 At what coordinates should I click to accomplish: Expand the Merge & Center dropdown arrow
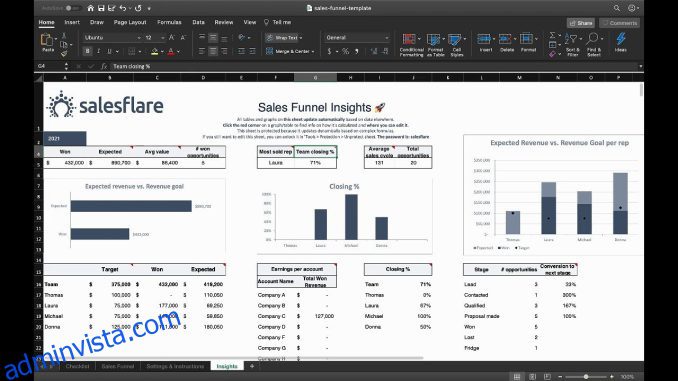tap(313, 51)
